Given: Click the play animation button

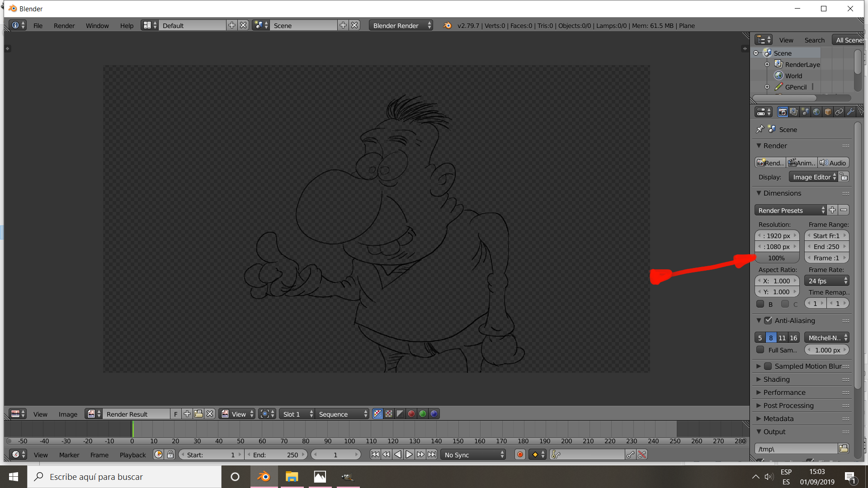Looking at the screenshot, I should pyautogui.click(x=409, y=455).
